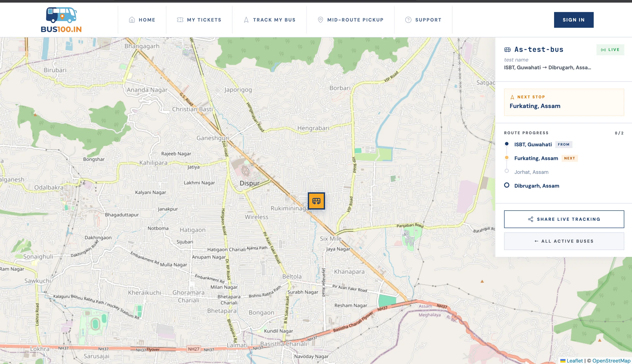Open the SUPPORT menu item

pyautogui.click(x=423, y=20)
